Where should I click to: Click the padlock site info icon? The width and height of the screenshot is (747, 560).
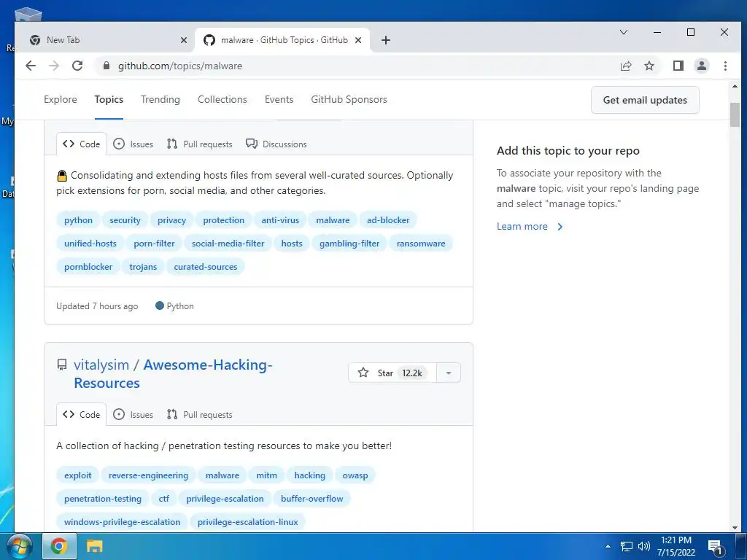tap(107, 66)
